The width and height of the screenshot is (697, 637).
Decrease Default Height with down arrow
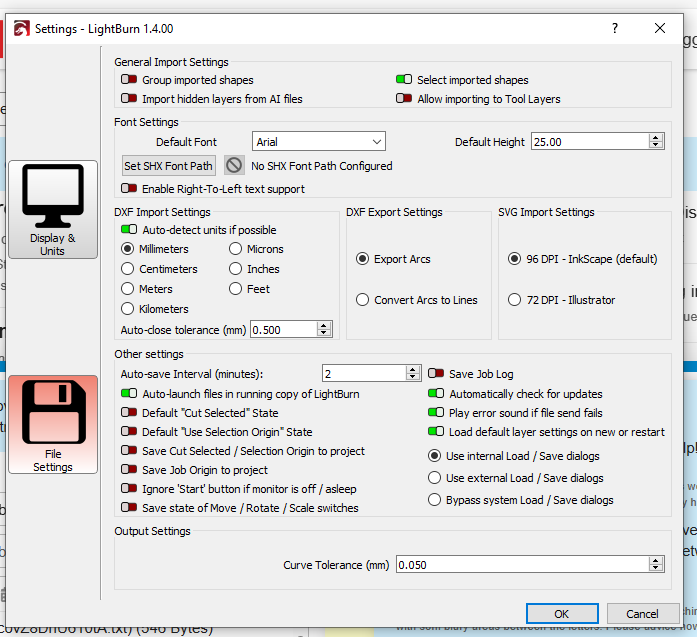pos(656,145)
